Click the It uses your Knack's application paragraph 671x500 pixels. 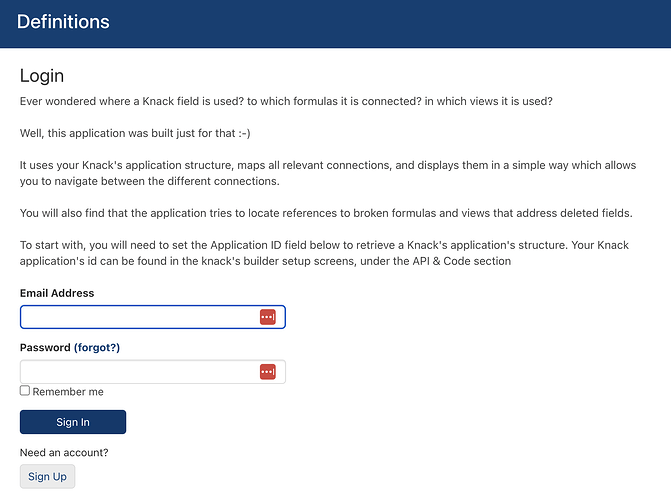coord(328,173)
